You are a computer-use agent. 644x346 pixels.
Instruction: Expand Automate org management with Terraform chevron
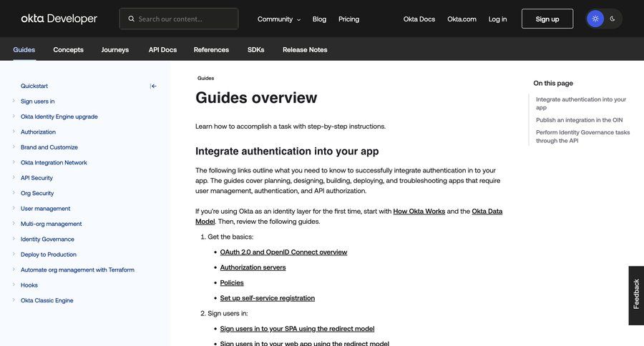click(14, 270)
